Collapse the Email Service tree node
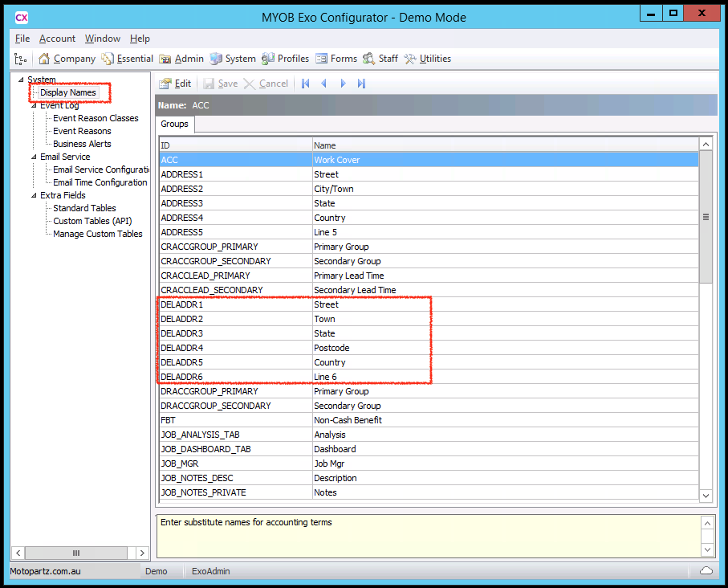The image size is (728, 588). (34, 157)
